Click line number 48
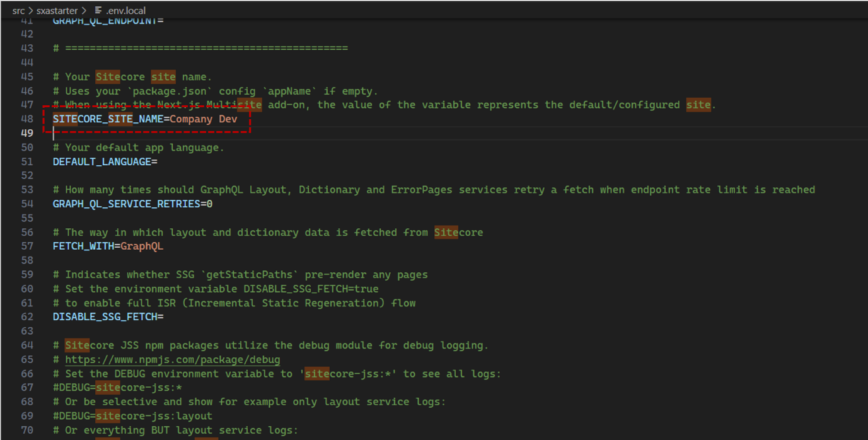This screenshot has width=868, height=440. (28, 119)
